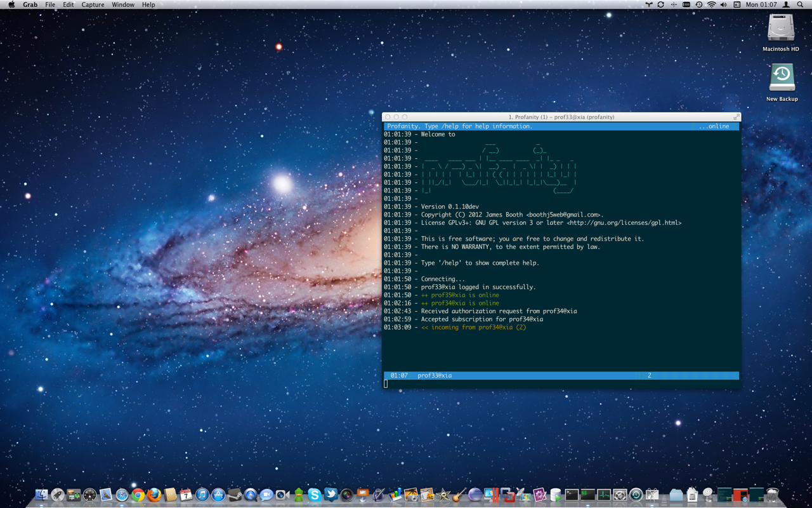Open Skype from the Dock
Image resolution: width=812 pixels, height=508 pixels.
(314, 495)
